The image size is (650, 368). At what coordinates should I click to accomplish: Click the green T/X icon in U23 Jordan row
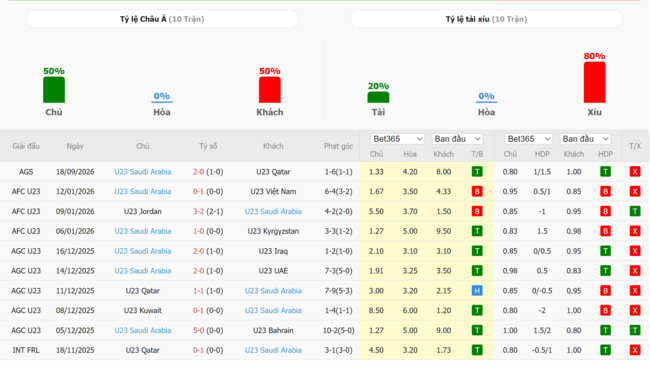635,211
